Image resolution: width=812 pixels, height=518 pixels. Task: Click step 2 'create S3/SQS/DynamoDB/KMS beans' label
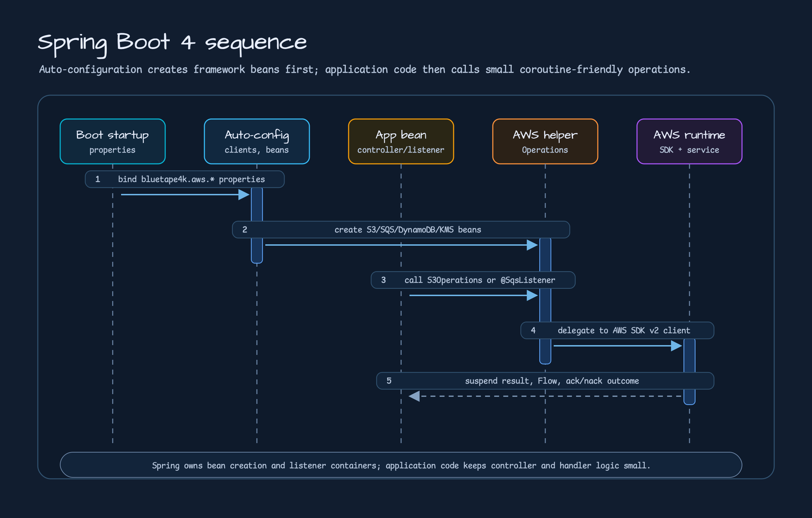[401, 230]
